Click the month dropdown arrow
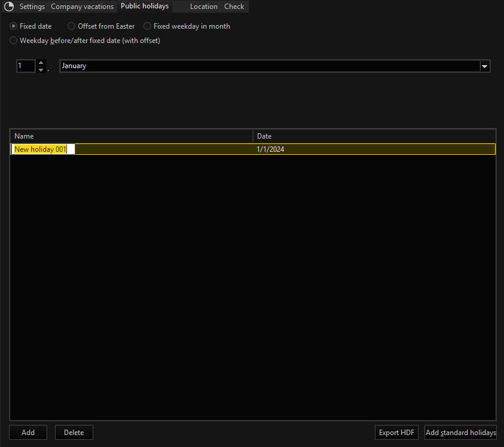Screen dimensions: 504x447 click(x=484, y=66)
